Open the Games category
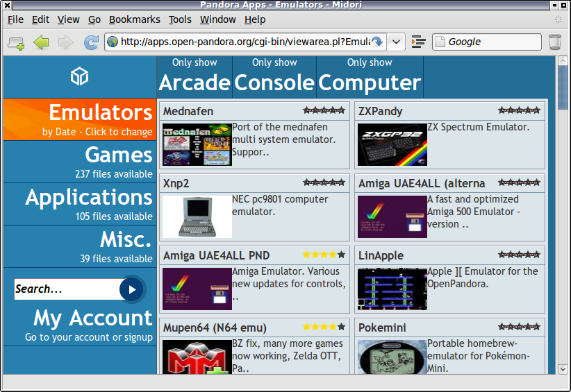 click(80, 162)
